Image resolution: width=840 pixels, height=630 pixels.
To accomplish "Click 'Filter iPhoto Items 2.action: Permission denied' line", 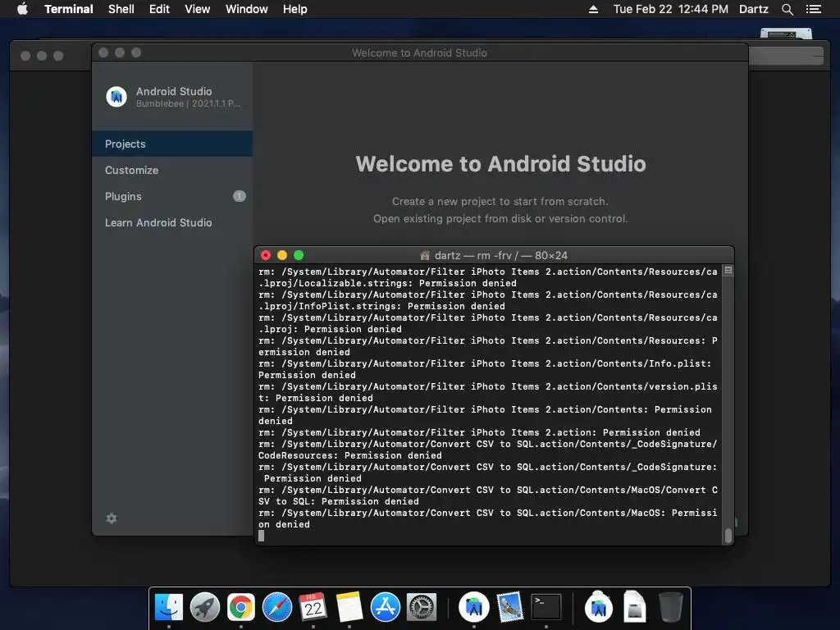I will point(479,432).
